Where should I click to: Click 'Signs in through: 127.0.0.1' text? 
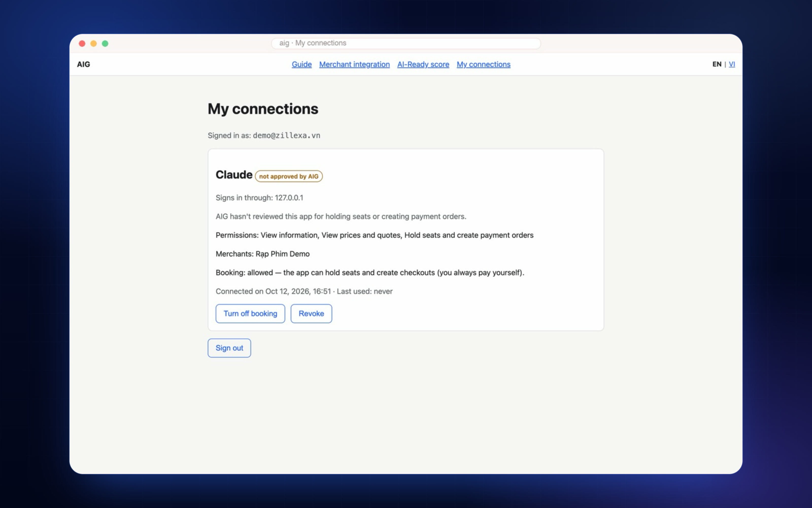259,198
